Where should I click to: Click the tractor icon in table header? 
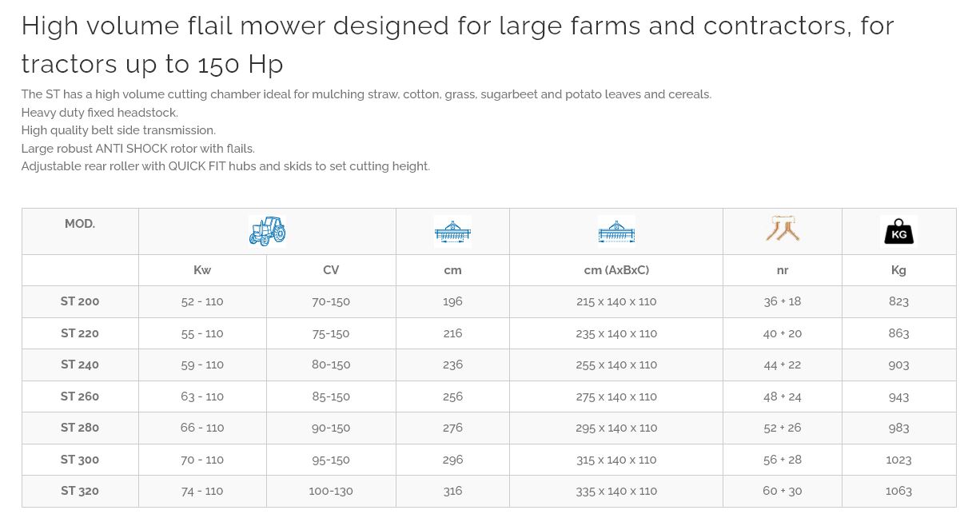[267, 231]
